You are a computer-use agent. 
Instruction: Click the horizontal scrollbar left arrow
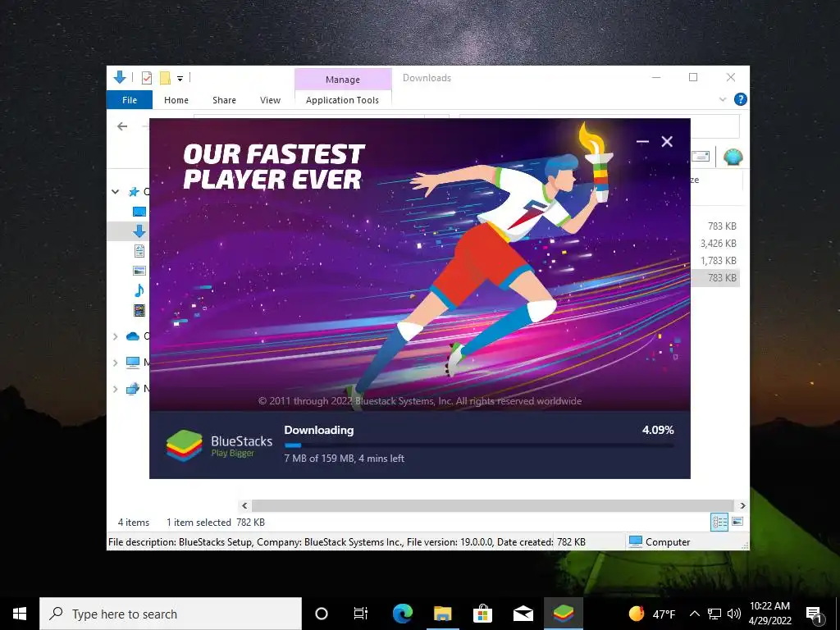click(x=244, y=505)
